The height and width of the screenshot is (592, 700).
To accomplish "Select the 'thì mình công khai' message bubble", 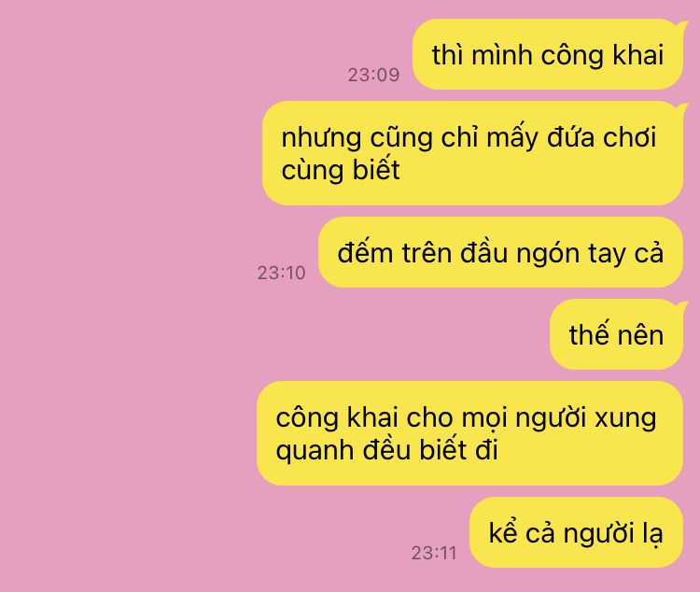I will (x=548, y=54).
